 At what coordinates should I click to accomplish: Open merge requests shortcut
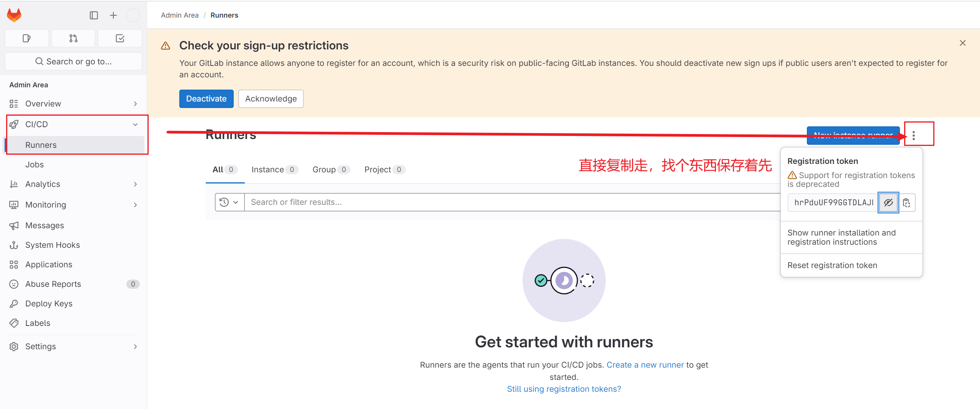click(74, 38)
